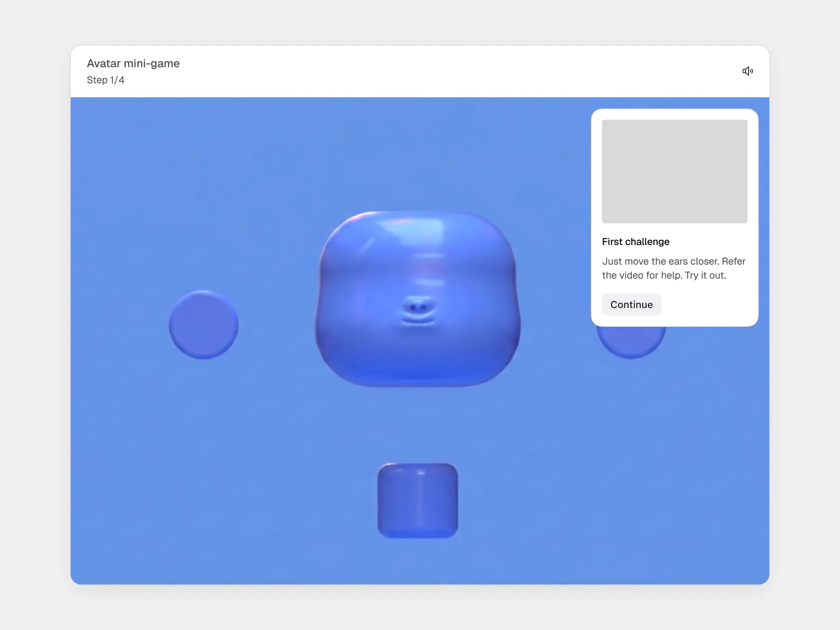Image resolution: width=840 pixels, height=630 pixels.
Task: Click the "First challenge" heading
Action: click(635, 241)
